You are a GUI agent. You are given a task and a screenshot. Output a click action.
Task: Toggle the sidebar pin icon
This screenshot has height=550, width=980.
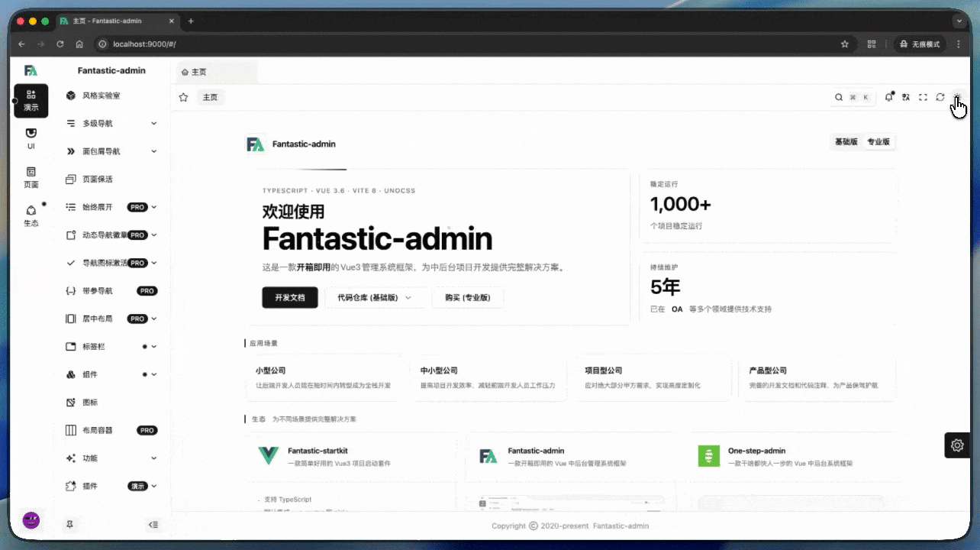tap(70, 525)
